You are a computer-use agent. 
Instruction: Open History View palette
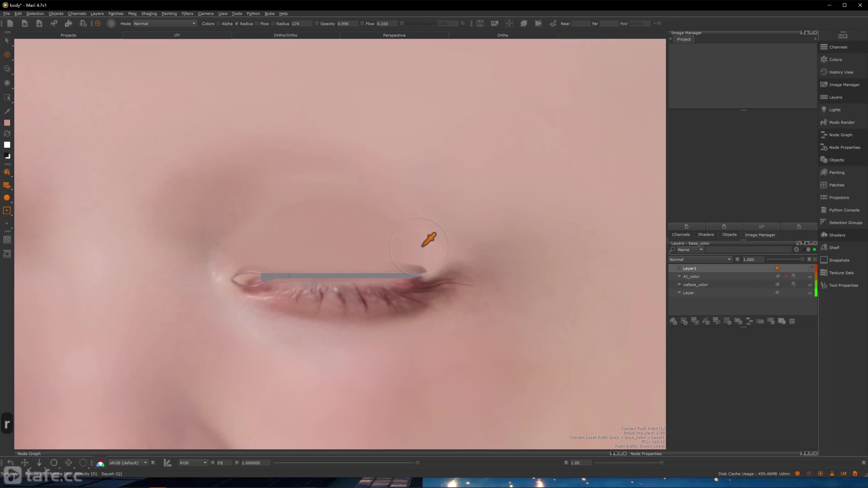click(x=841, y=72)
